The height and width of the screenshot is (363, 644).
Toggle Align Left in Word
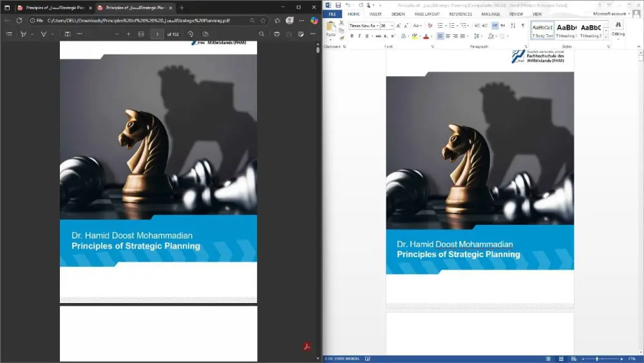click(440, 36)
